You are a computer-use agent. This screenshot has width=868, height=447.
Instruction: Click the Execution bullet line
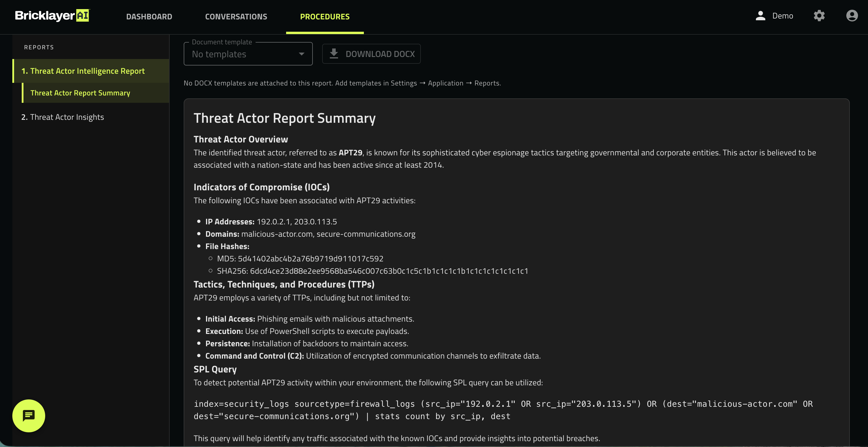point(307,331)
